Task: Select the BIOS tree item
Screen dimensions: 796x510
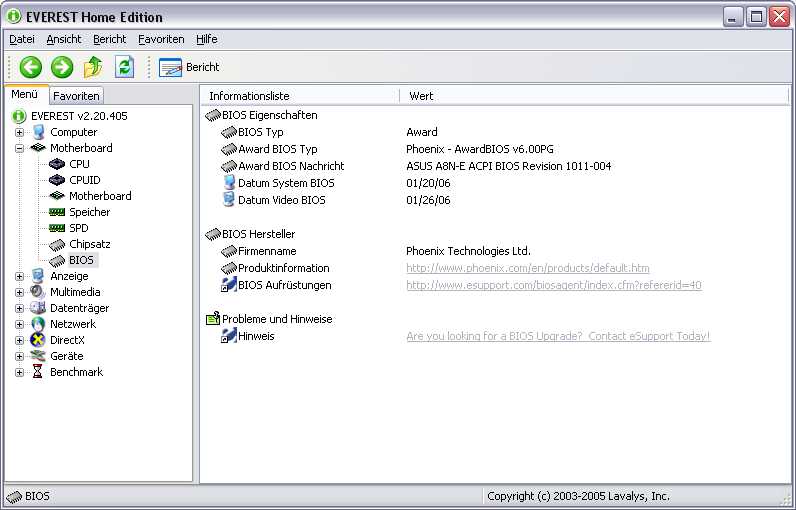Action: (x=81, y=260)
